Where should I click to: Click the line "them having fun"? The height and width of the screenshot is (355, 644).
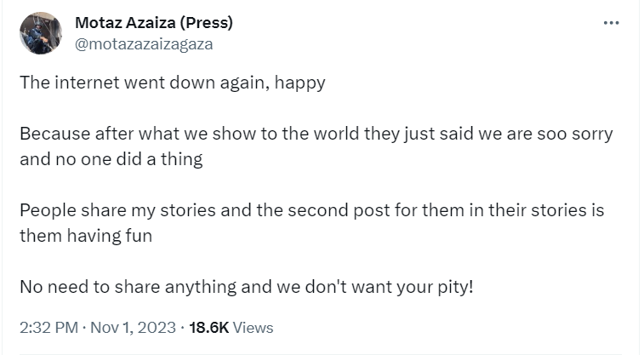[86, 235]
